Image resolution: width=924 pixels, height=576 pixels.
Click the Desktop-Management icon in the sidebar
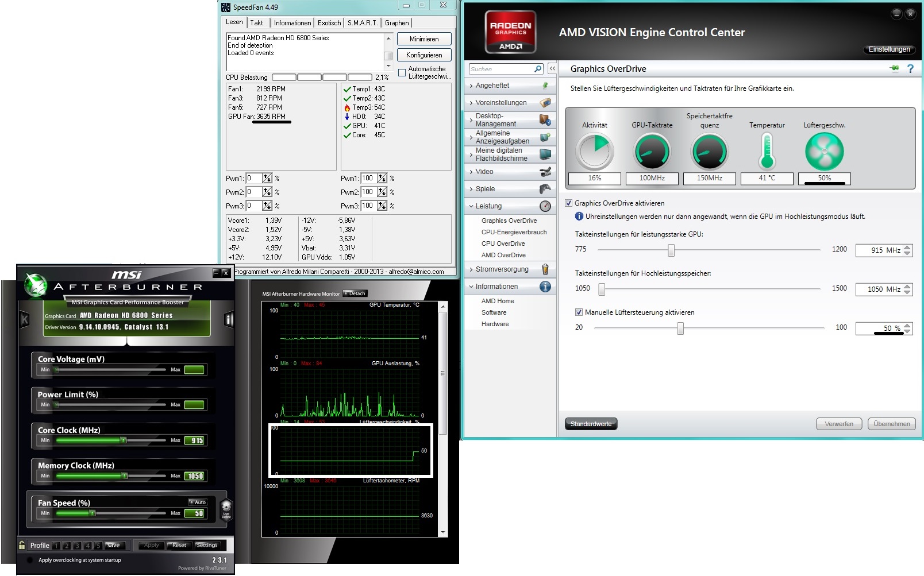point(545,120)
